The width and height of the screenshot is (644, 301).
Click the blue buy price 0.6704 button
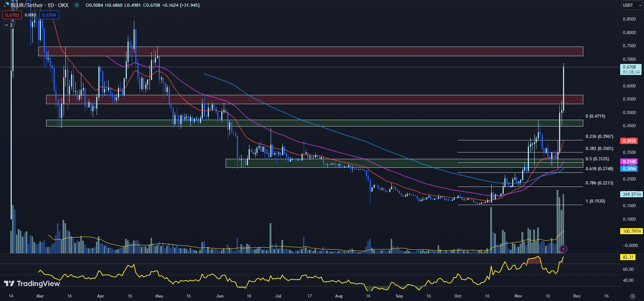49,15
